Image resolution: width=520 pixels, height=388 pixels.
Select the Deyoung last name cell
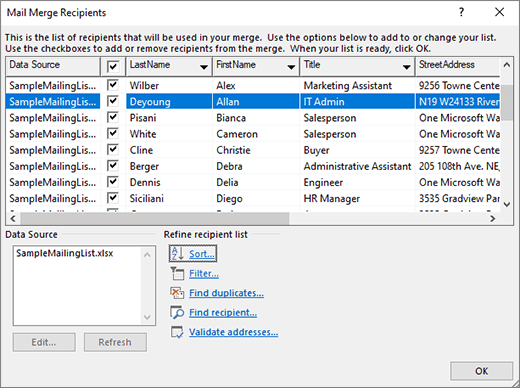coord(169,101)
